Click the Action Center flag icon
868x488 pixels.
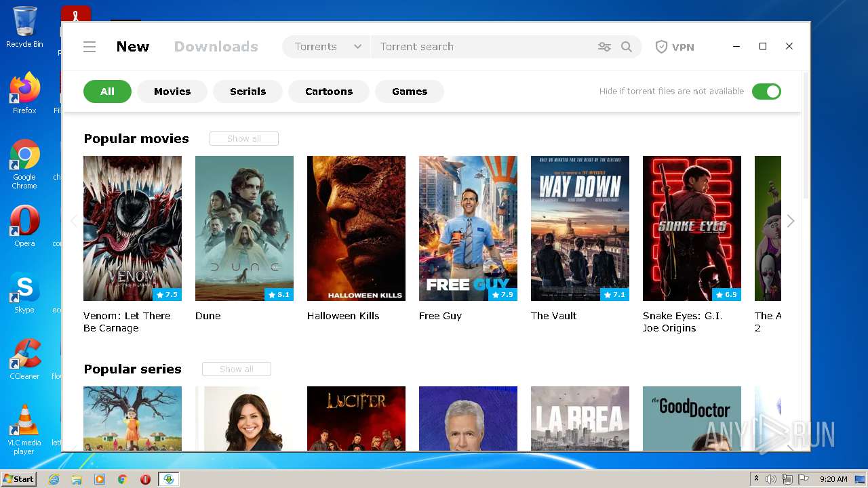[803, 479]
